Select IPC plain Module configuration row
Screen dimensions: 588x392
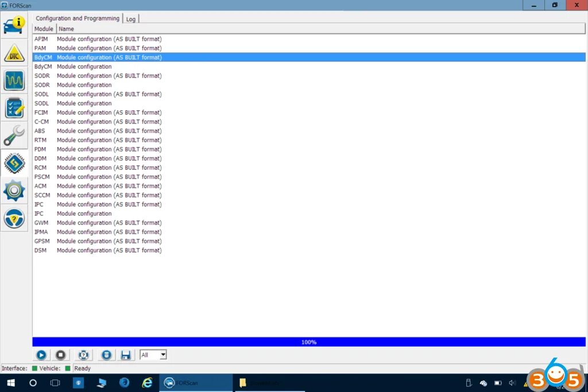(309, 214)
